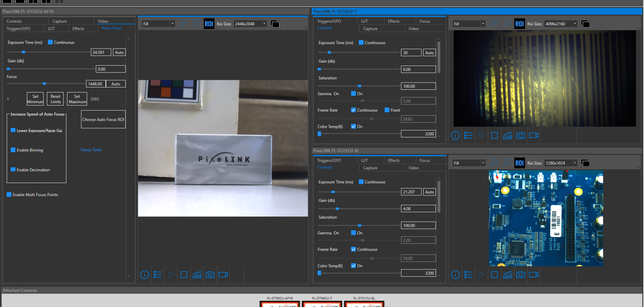Click Auto exposure button in PL-D759CU-T

(430, 53)
